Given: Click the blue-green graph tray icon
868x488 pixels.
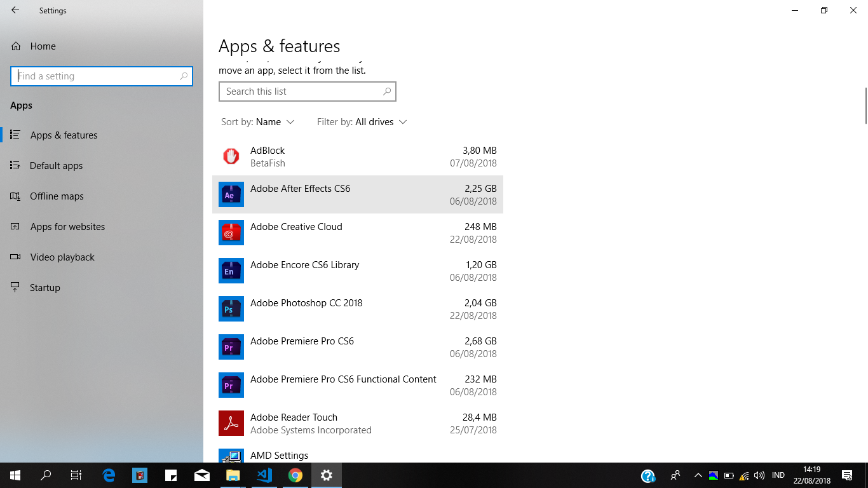Looking at the screenshot, I should [x=714, y=475].
